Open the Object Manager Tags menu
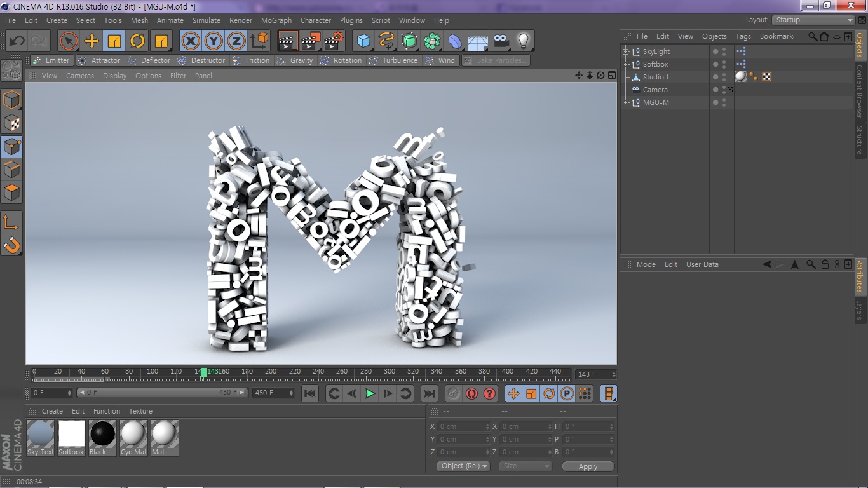Screen dimensions: 868x488 pos(743,36)
